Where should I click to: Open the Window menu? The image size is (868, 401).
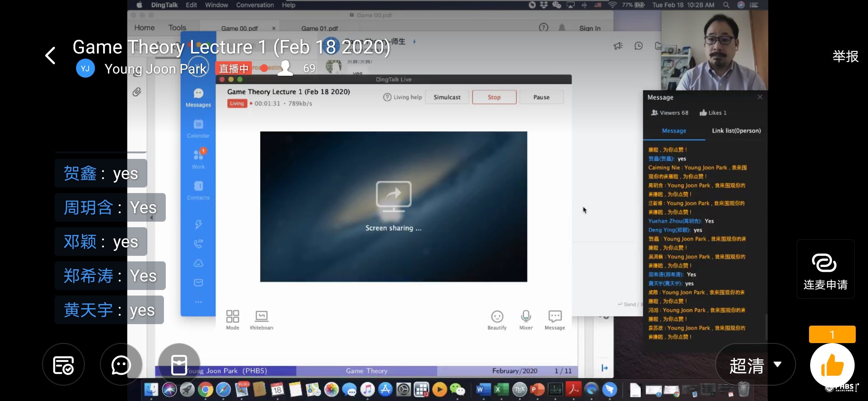tap(216, 5)
